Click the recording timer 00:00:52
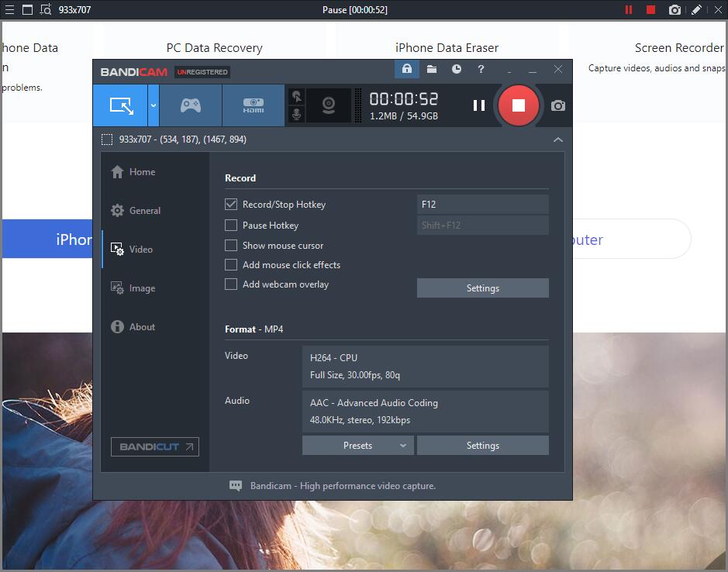Screen dimensions: 728x572 pyautogui.click(x=403, y=99)
